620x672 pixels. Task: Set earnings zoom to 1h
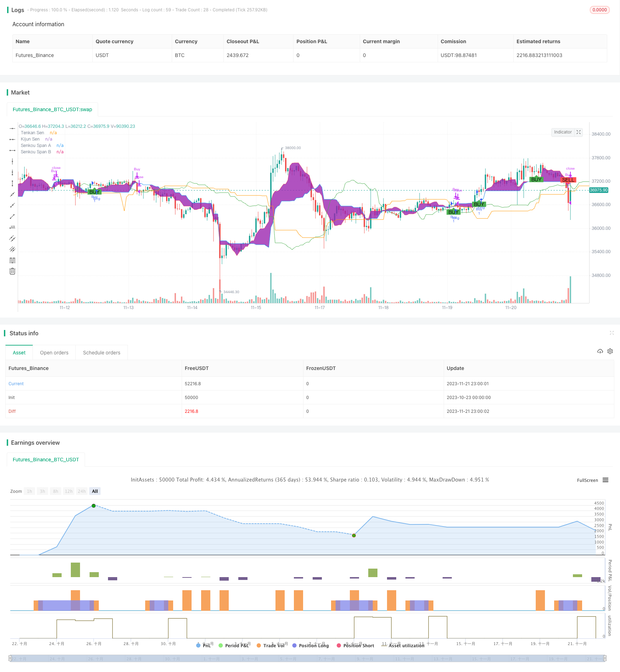pyautogui.click(x=29, y=491)
